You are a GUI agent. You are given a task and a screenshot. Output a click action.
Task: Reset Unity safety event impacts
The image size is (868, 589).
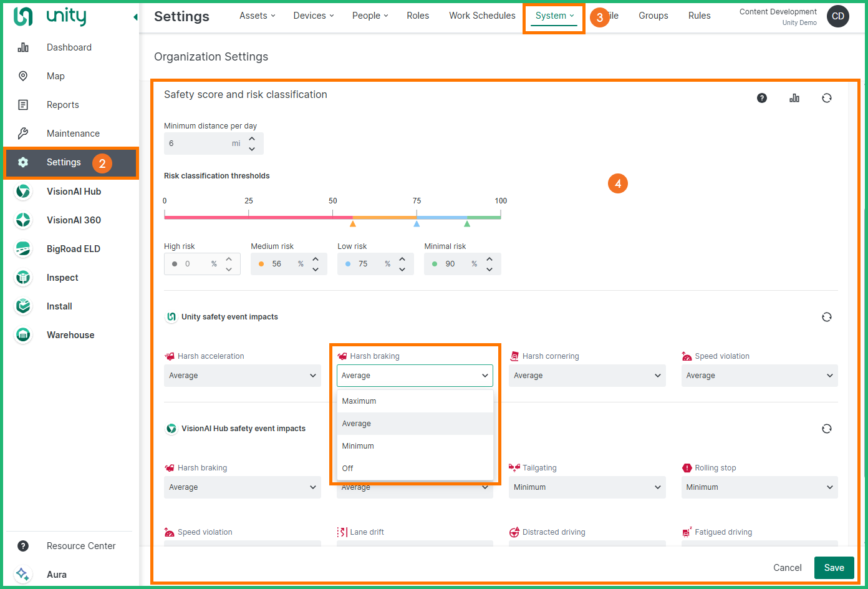click(x=827, y=317)
